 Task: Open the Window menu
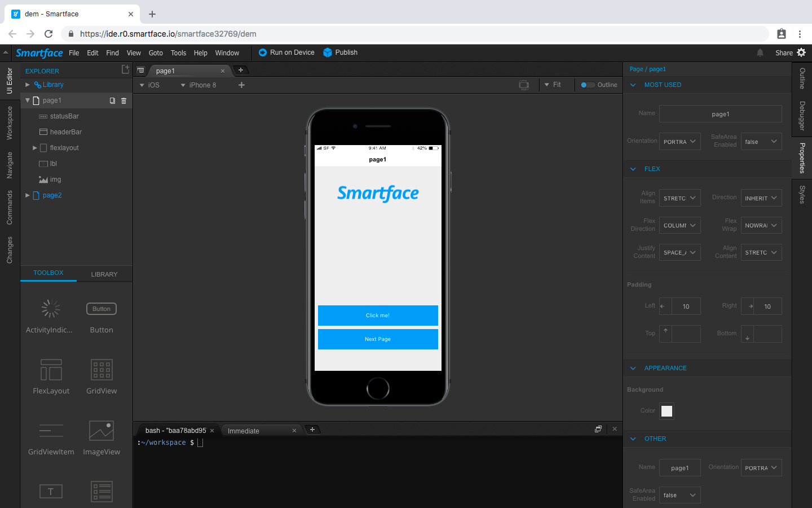point(227,53)
